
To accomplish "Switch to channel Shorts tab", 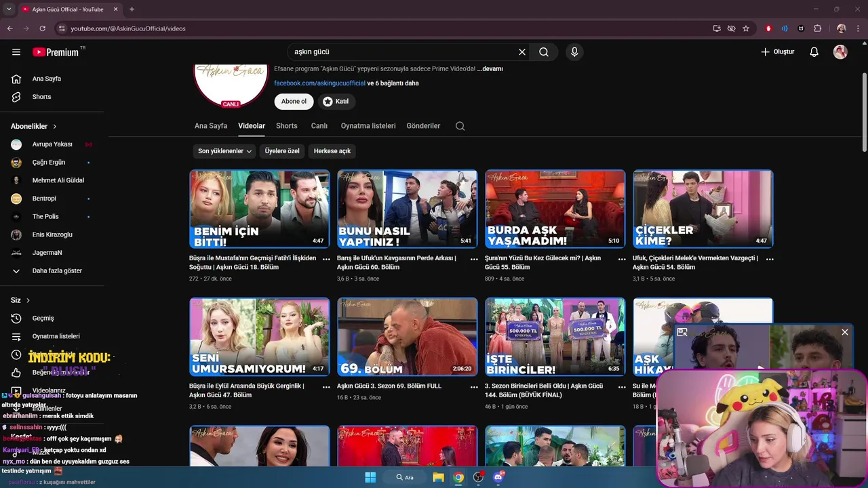I will 287,126.
